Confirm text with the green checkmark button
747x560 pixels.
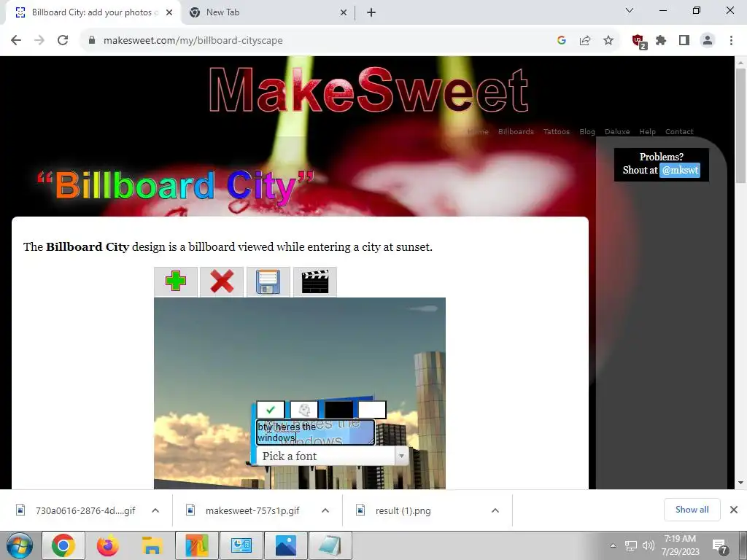pos(271,410)
